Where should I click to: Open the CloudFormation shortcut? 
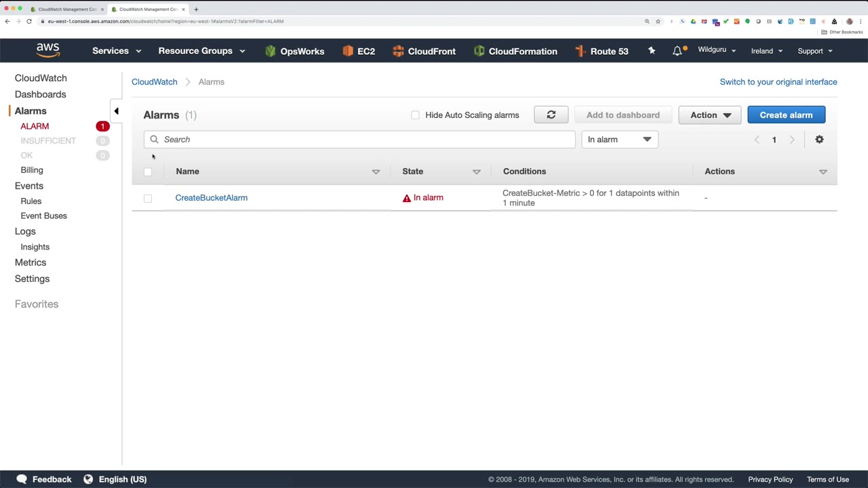515,51
